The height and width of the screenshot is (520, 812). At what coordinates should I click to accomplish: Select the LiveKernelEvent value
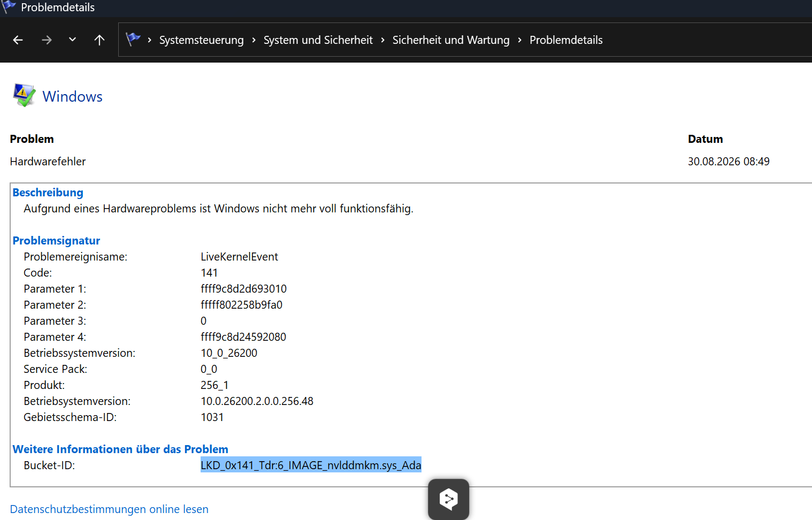[239, 257]
